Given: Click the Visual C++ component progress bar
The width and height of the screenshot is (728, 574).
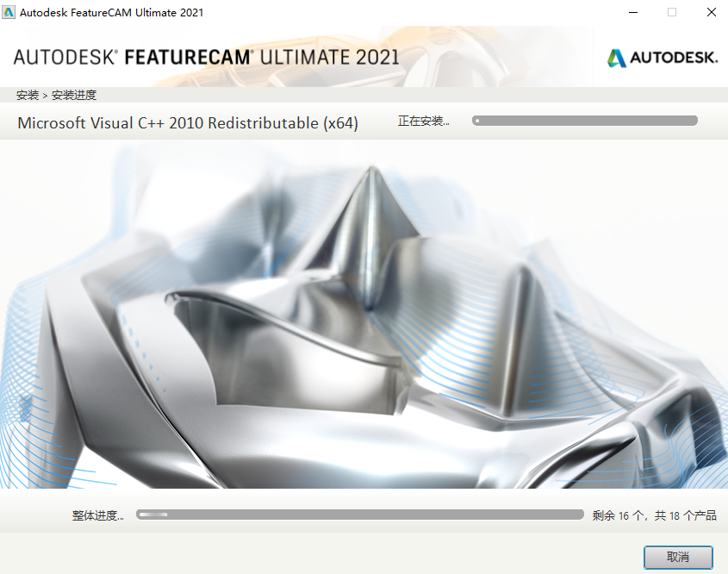Looking at the screenshot, I should 584,121.
